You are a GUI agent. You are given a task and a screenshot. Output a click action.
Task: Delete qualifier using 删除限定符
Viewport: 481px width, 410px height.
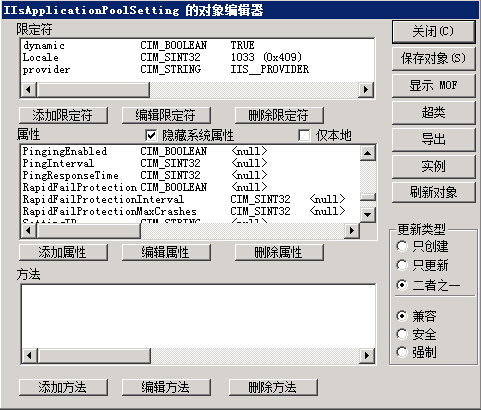(279, 115)
